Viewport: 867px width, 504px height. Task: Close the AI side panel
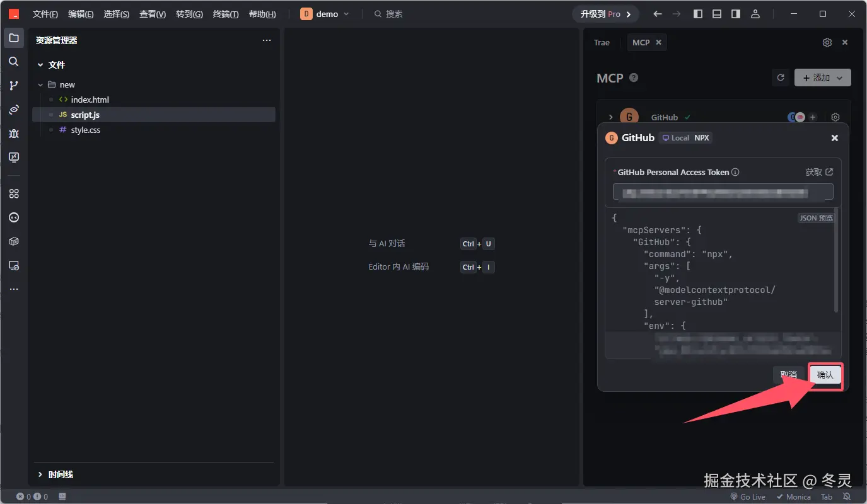[845, 42]
